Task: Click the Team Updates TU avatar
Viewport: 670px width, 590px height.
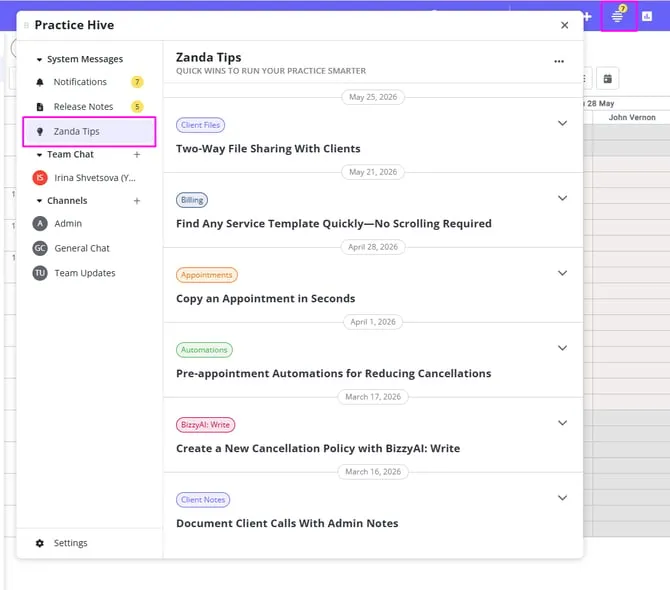Action: point(40,273)
